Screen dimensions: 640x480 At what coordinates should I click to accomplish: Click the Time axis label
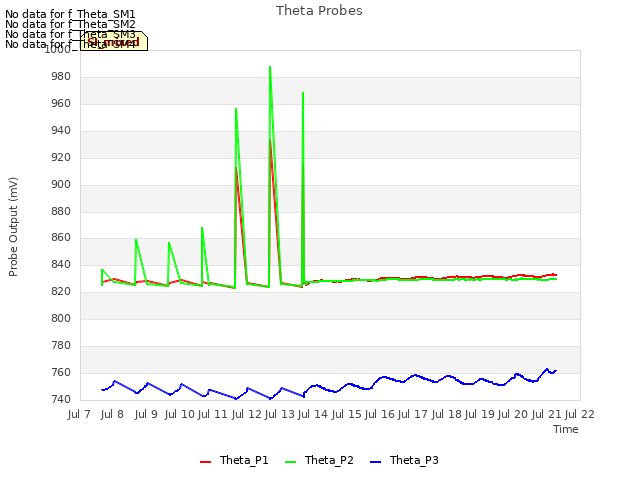point(566,429)
